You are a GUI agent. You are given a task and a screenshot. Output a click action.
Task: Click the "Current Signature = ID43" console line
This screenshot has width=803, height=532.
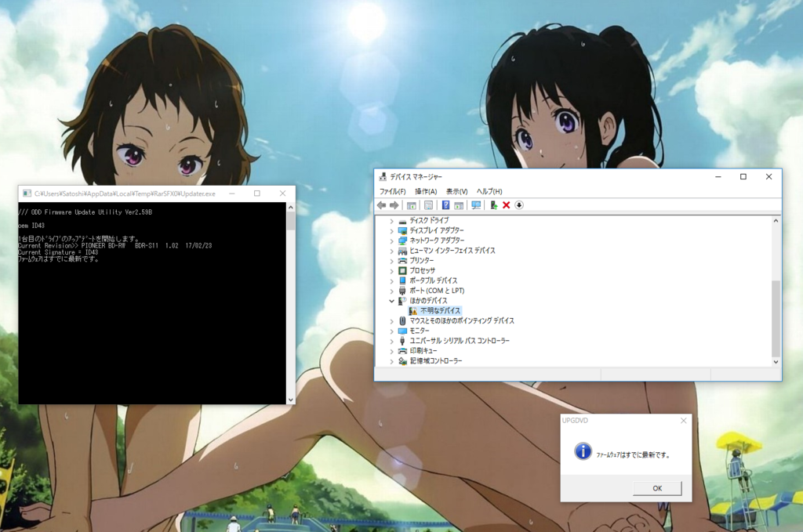click(x=58, y=252)
